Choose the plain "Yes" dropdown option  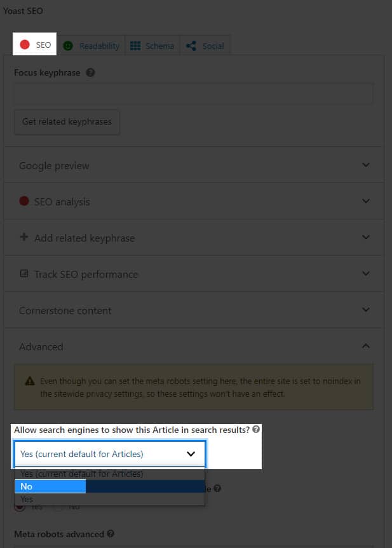coord(27,500)
